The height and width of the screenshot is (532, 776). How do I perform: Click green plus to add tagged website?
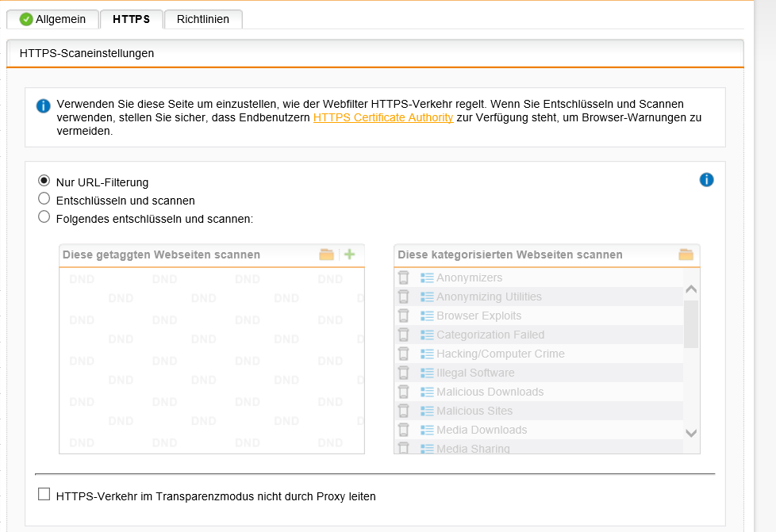coord(349,255)
